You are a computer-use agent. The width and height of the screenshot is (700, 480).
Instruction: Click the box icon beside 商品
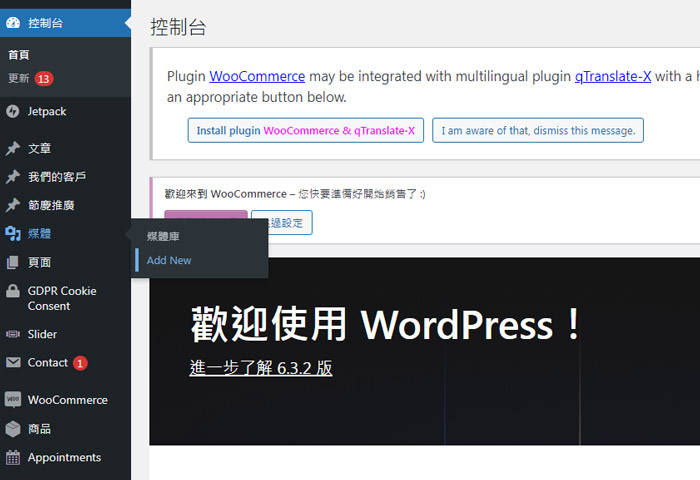click(13, 429)
